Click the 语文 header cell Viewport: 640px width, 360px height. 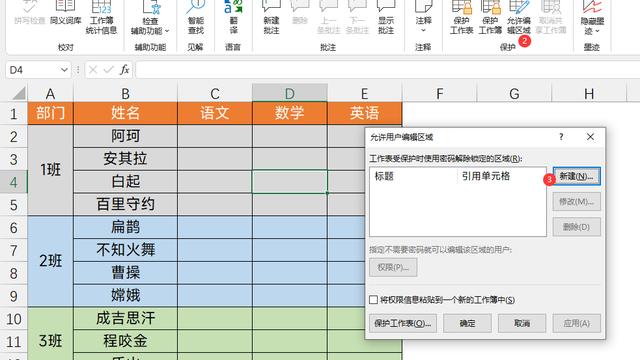[x=215, y=113]
